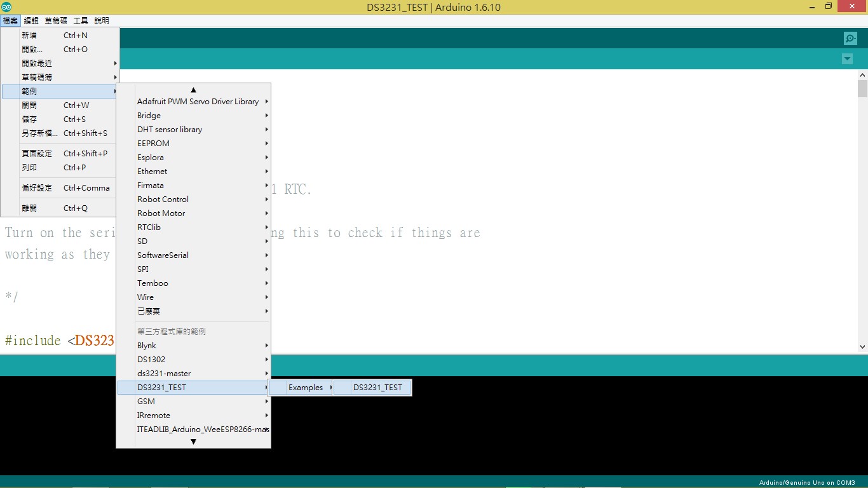This screenshot has height=488, width=868.
Task: Open Temboo examples submenu
Action: pos(194,283)
